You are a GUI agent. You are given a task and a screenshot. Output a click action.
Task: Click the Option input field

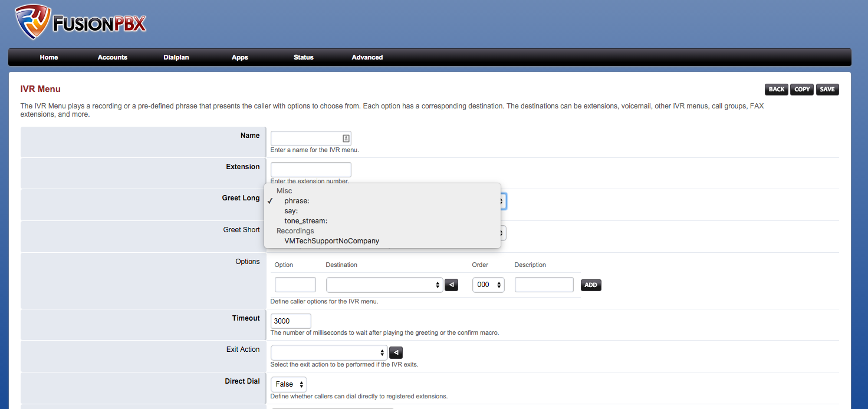point(295,285)
